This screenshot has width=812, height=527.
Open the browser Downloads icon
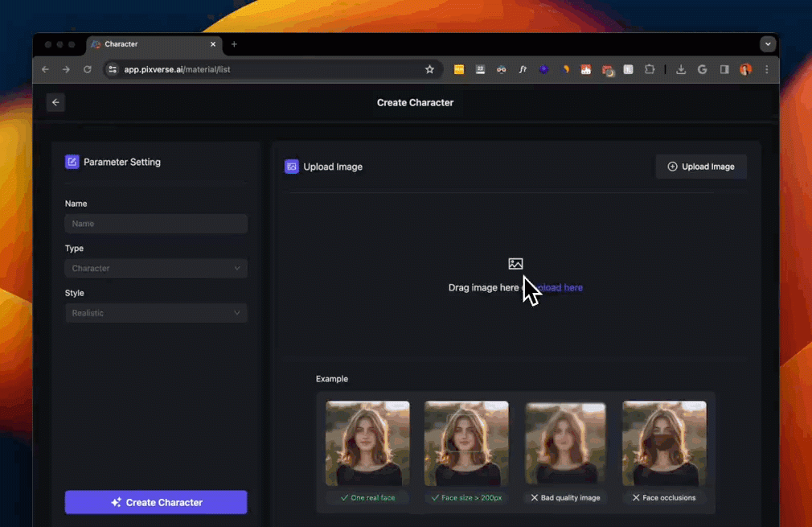[x=681, y=69]
